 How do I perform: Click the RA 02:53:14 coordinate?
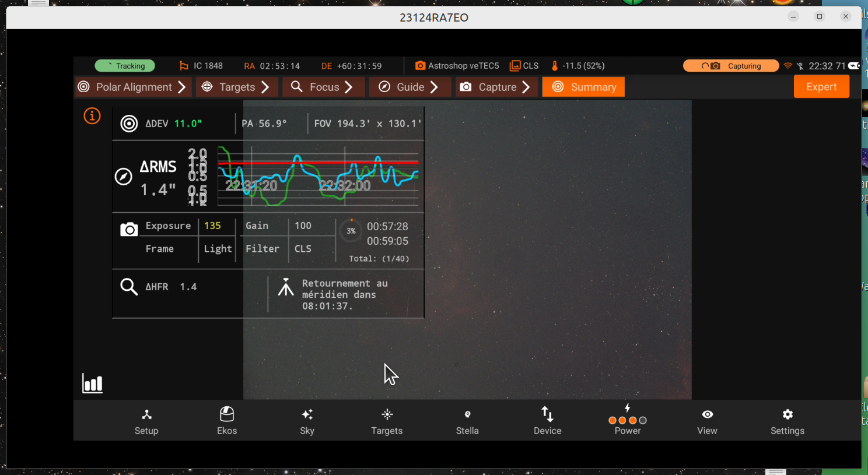272,66
